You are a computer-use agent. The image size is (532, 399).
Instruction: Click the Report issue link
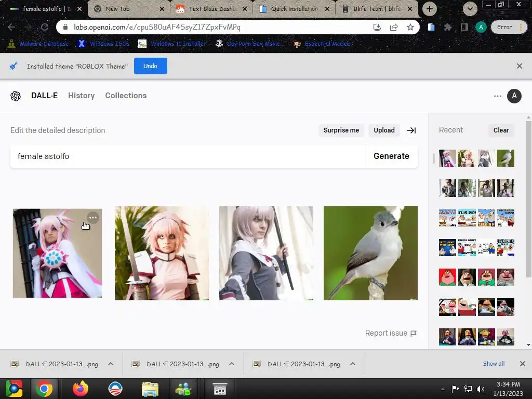(x=391, y=333)
